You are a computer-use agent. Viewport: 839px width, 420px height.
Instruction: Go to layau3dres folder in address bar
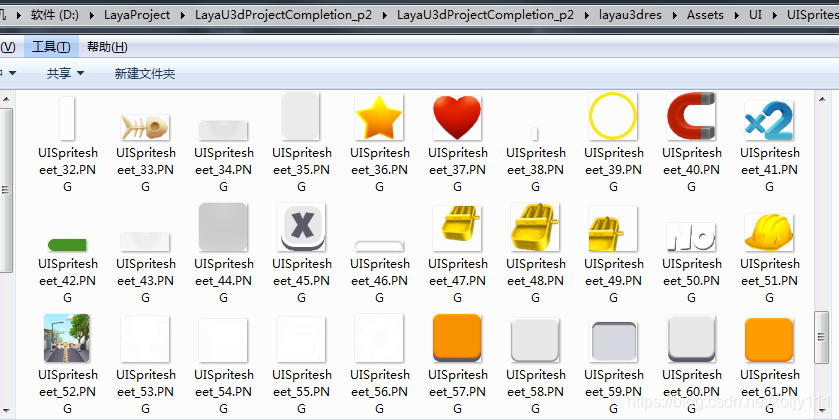pos(630,14)
